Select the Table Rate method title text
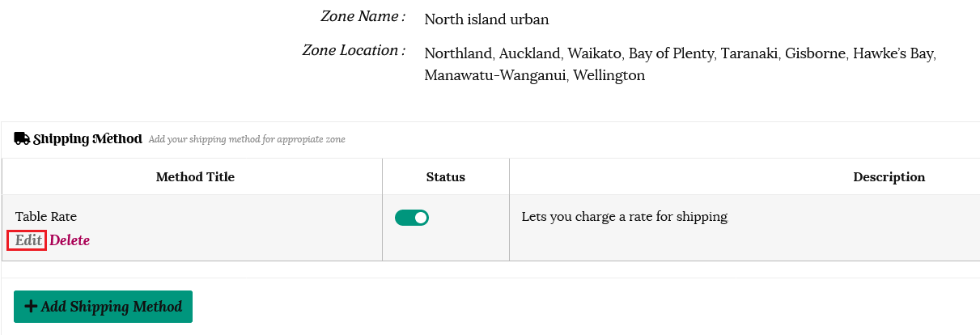980x335 pixels. click(x=46, y=217)
